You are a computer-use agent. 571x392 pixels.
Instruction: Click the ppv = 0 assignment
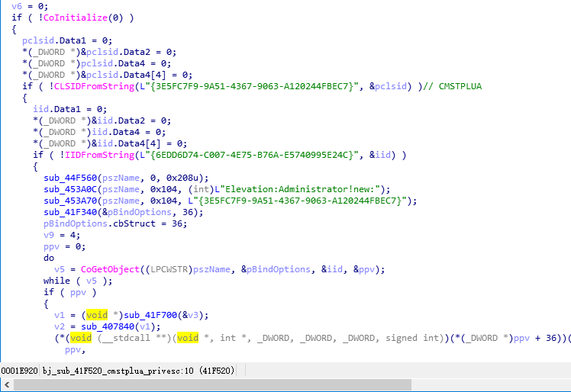coord(65,246)
